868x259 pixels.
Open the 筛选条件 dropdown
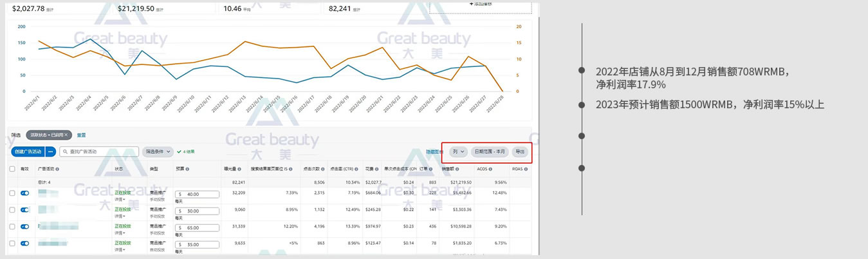(x=157, y=152)
